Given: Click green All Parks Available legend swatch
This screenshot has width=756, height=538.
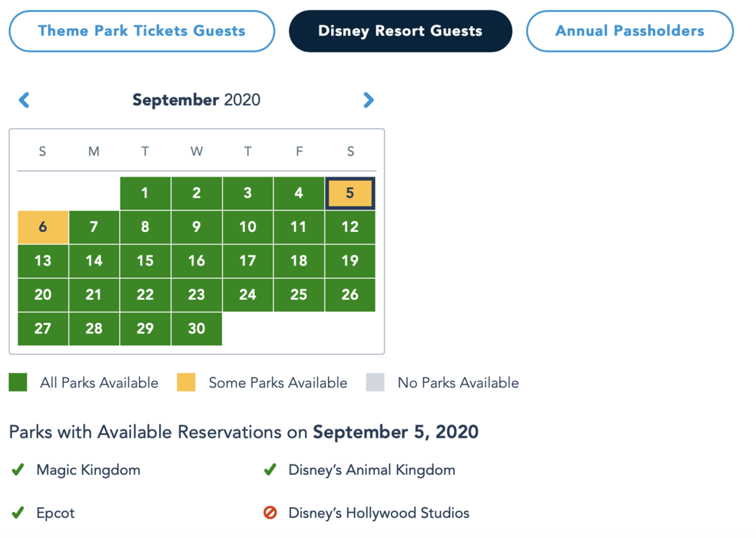Looking at the screenshot, I should pos(18,382).
